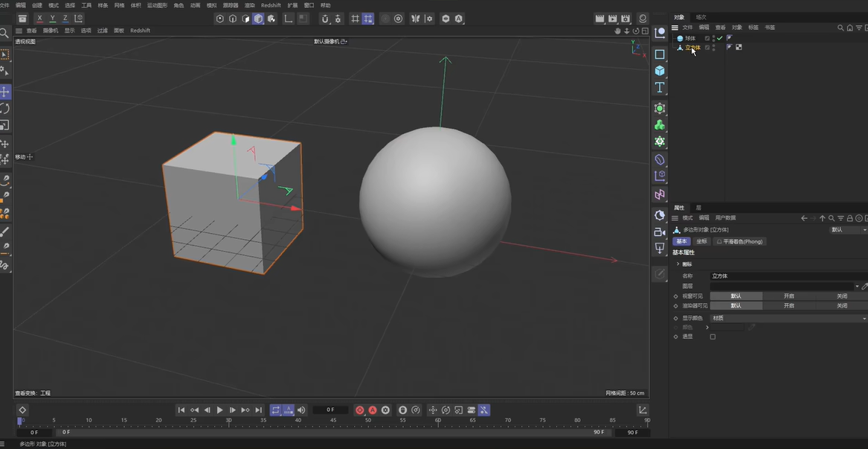Expand the 图标 section in basic properties
Screen dimensions: 868x449
[x=678, y=264]
